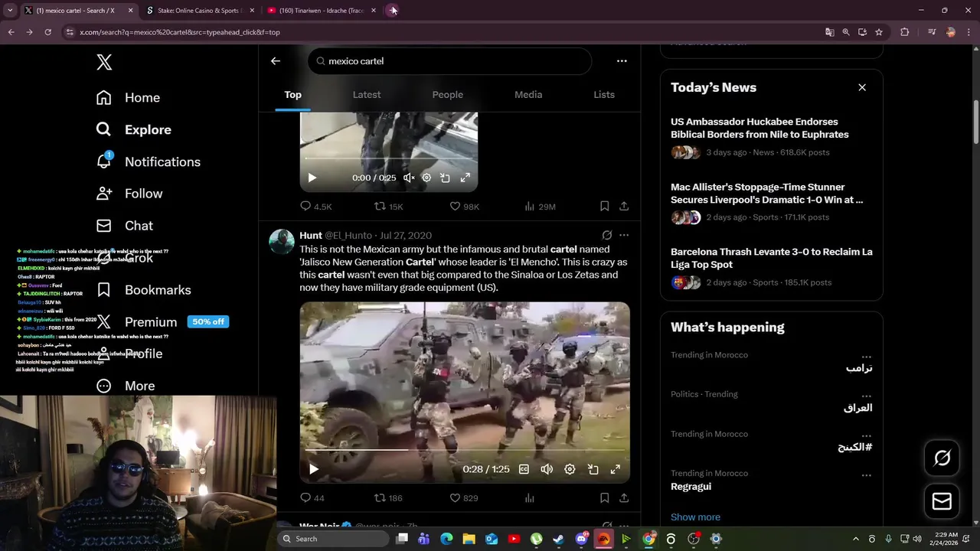Open Hunt's profile avatar
Viewport: 980px width, 551px height.
click(x=282, y=242)
